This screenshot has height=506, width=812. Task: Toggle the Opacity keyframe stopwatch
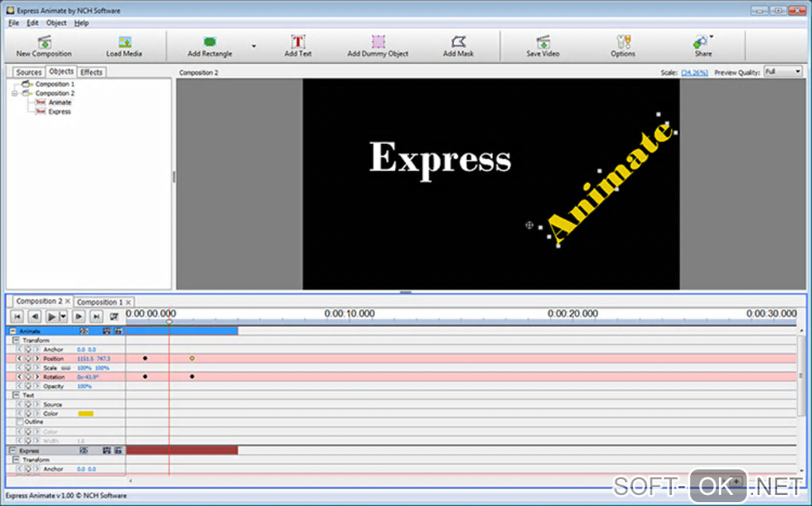[28, 387]
